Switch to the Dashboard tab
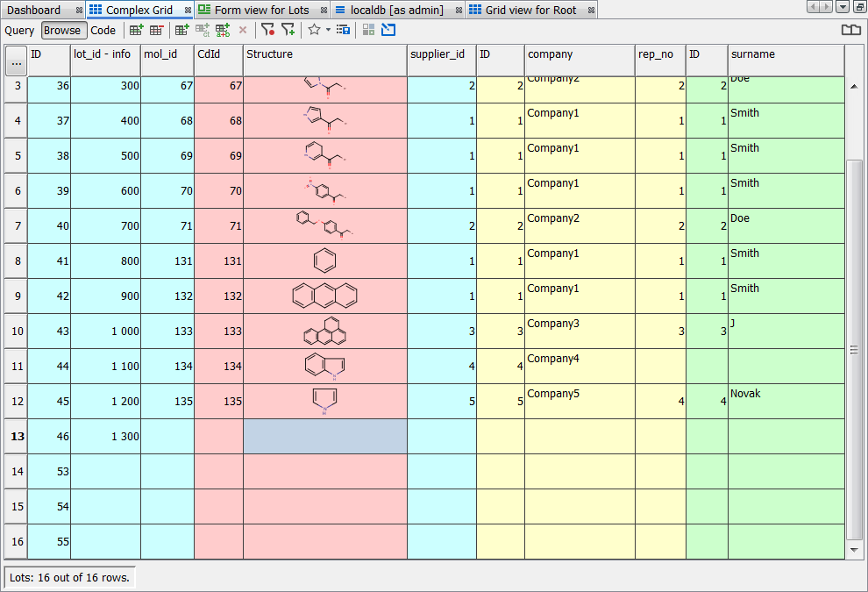The image size is (868, 592). (x=35, y=11)
